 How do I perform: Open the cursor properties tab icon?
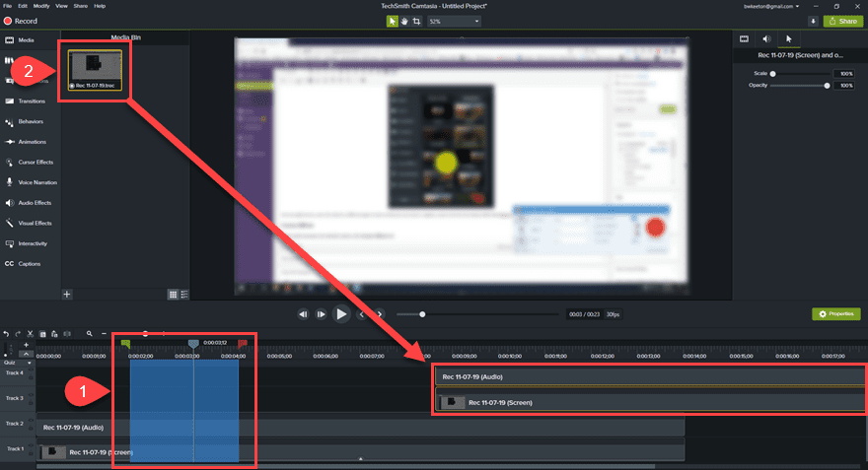[x=788, y=38]
